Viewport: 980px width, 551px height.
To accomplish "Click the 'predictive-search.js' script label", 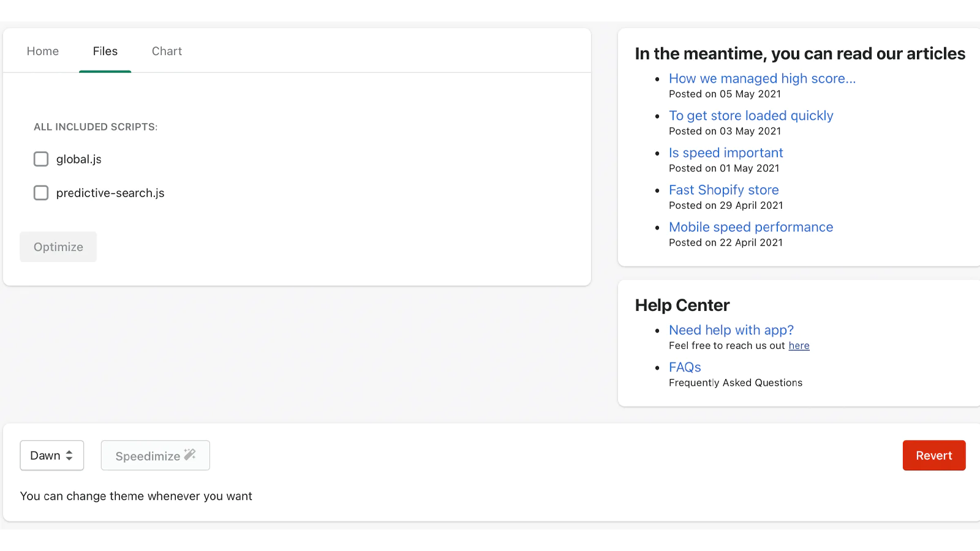I will tap(110, 193).
